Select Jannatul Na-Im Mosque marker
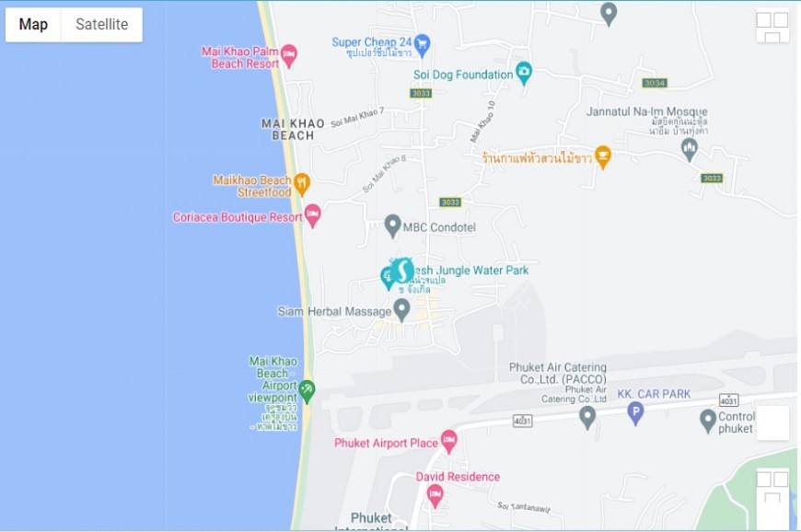The width and height of the screenshot is (801, 532). [x=690, y=150]
